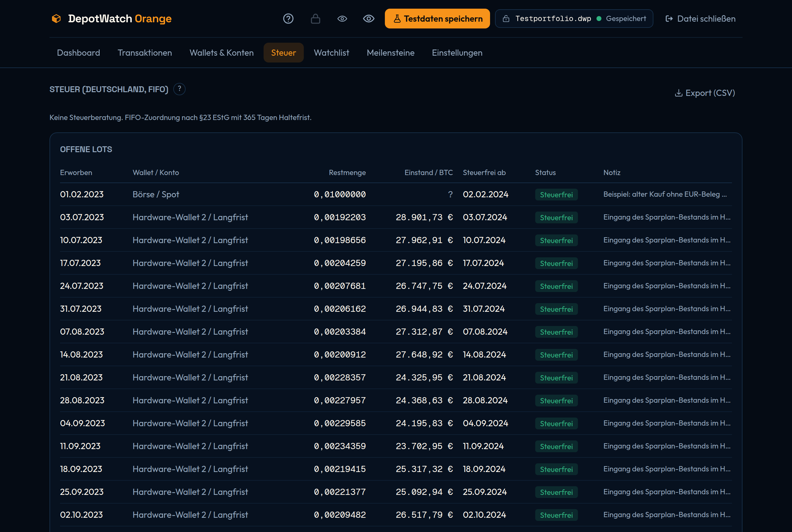Click Steuerfrei badge in 31.07.2023 row
Screen dimensions: 792x532
(557, 309)
